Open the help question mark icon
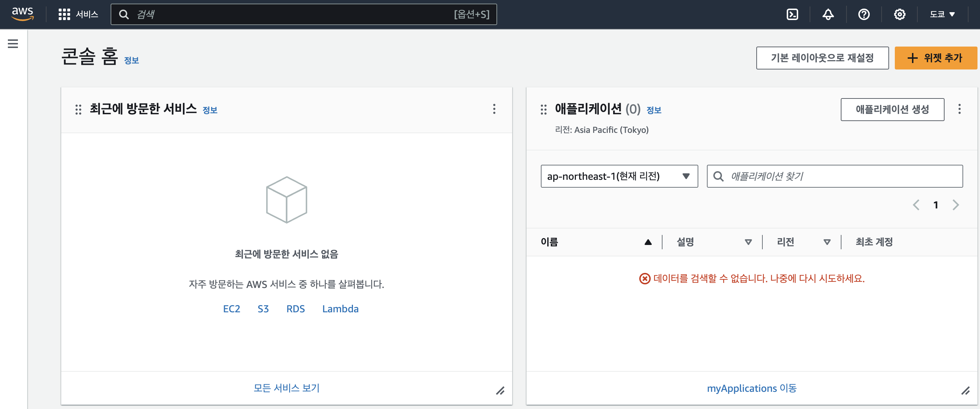The width and height of the screenshot is (980, 409). coord(864,14)
